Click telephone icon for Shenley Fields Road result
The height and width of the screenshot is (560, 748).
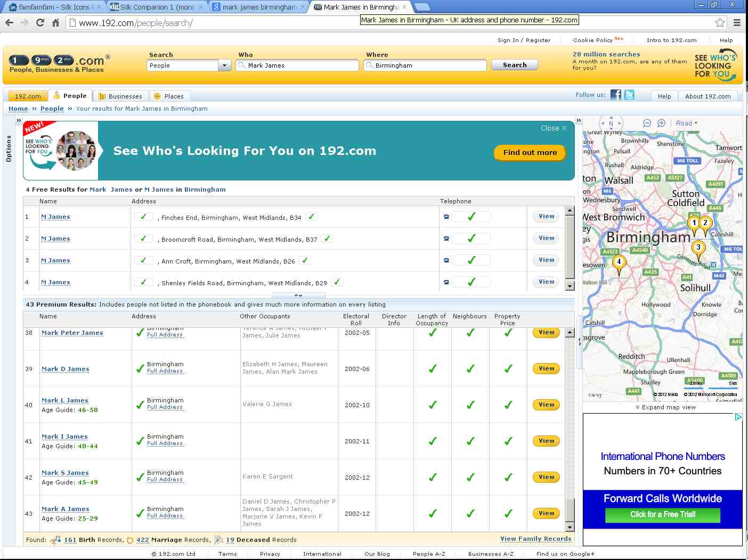click(x=446, y=282)
